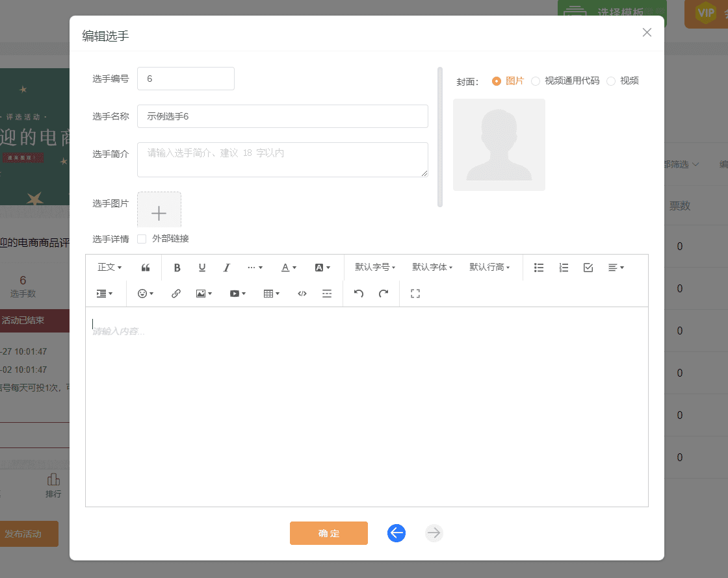Insert a horizontal divider line
Viewport: 728px width, 578px height.
point(326,293)
